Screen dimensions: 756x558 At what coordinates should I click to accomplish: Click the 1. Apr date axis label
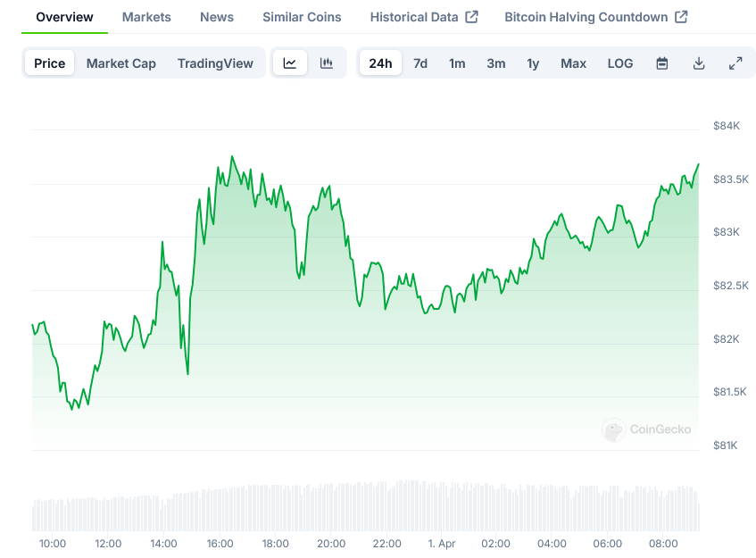click(442, 544)
